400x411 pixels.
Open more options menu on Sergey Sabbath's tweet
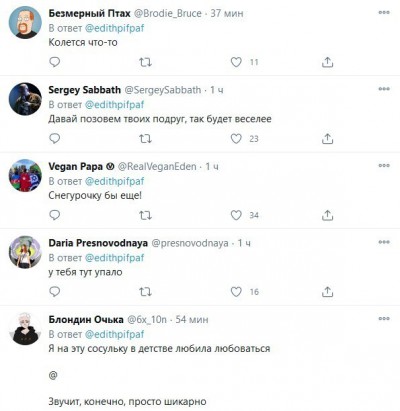[384, 89]
